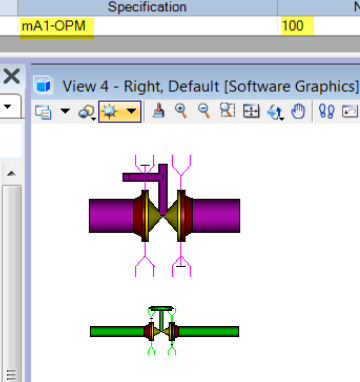Click the view properties window icon
This screenshot has width=360, height=382.
(43, 112)
